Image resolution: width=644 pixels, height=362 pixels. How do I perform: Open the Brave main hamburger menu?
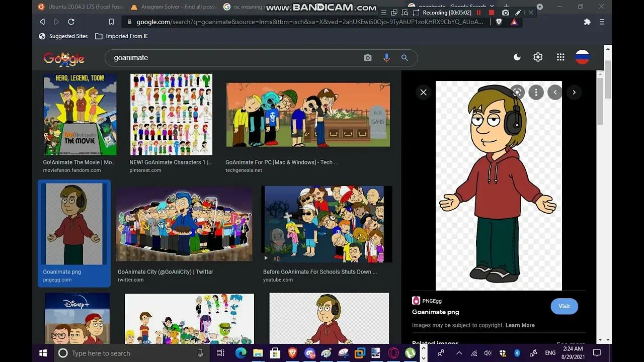(x=602, y=22)
